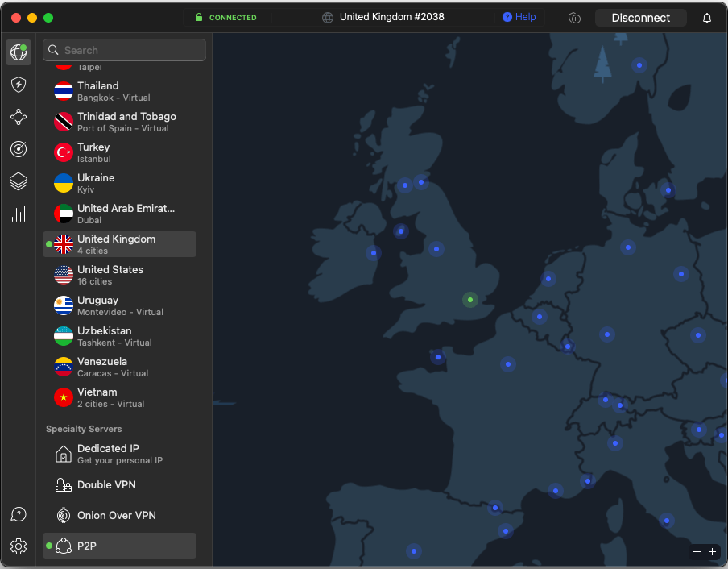The height and width of the screenshot is (569, 728).
Task: Click the Ukraine flag icon
Action: (x=64, y=183)
